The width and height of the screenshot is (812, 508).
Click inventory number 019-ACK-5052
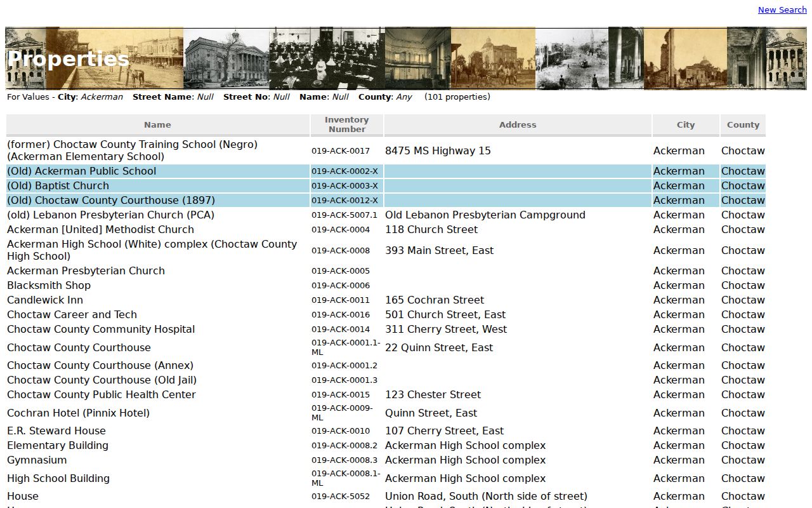341,497
